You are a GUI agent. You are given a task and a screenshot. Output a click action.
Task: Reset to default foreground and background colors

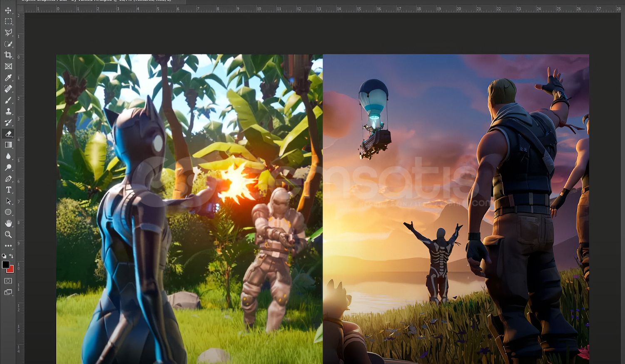(4, 256)
